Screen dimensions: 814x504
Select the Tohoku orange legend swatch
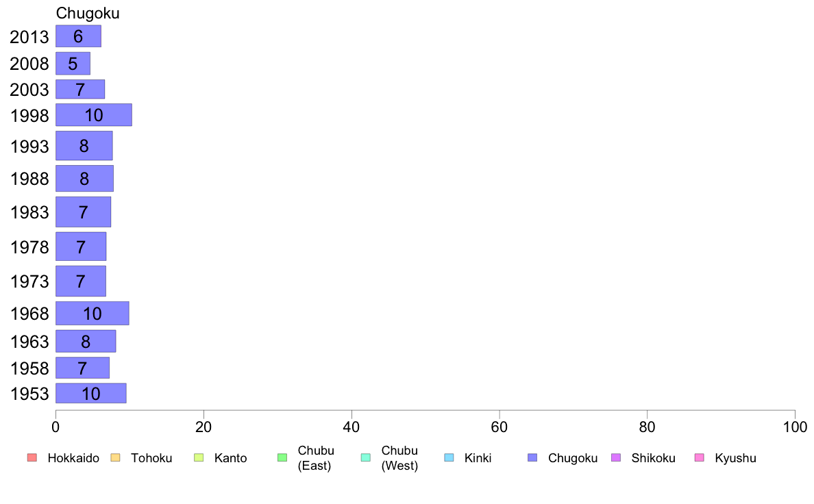click(115, 457)
